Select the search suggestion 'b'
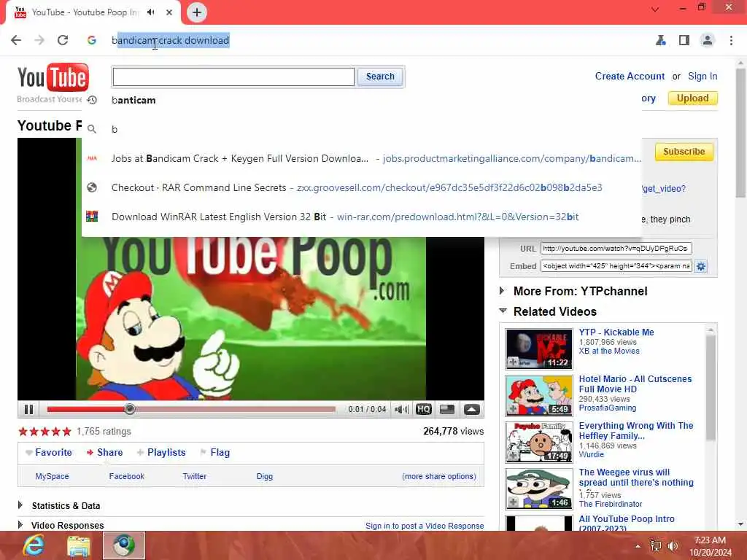Image resolution: width=747 pixels, height=560 pixels. (362, 129)
